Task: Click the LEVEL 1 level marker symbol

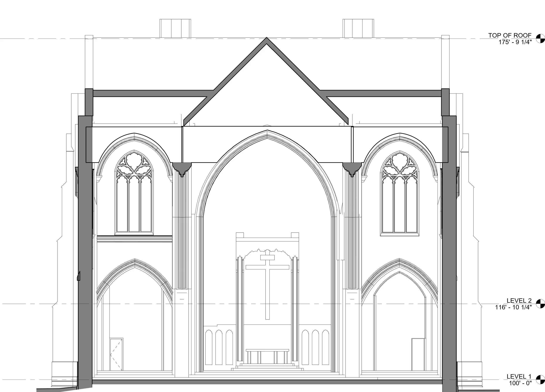Action: 541,380
